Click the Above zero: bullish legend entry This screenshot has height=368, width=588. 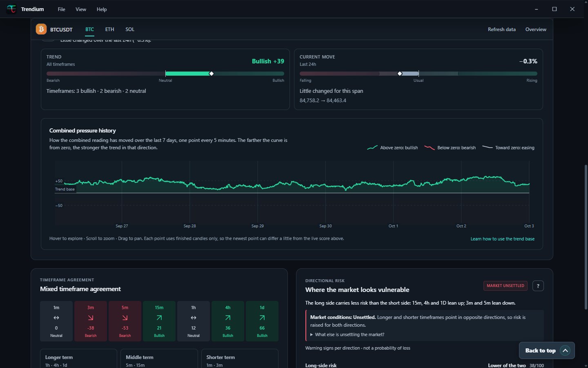392,148
